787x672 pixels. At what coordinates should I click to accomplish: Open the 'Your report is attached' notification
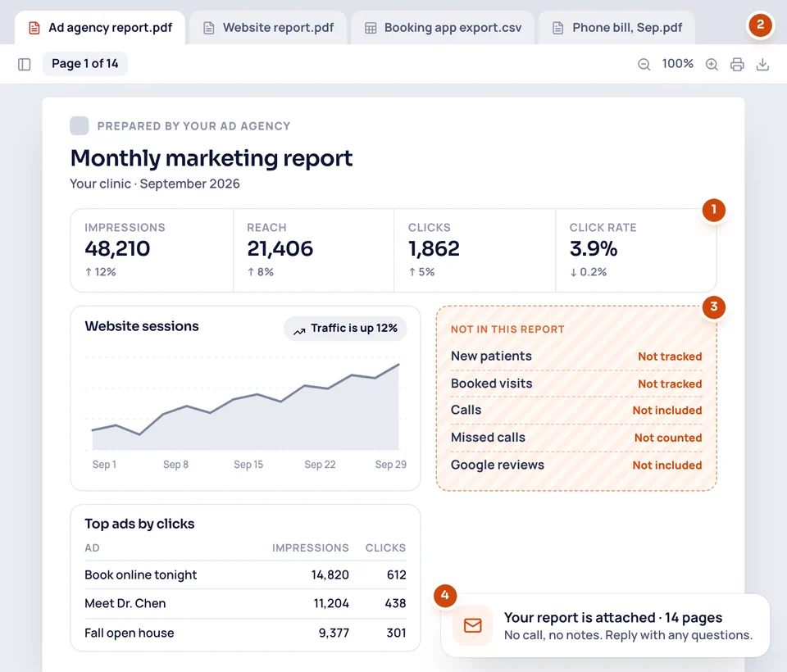point(605,625)
